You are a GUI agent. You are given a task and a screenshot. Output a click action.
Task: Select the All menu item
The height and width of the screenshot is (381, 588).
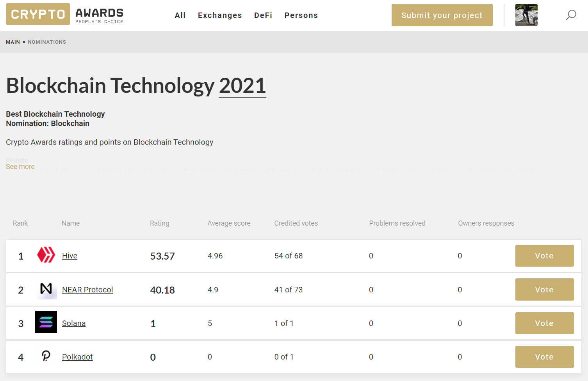click(180, 15)
